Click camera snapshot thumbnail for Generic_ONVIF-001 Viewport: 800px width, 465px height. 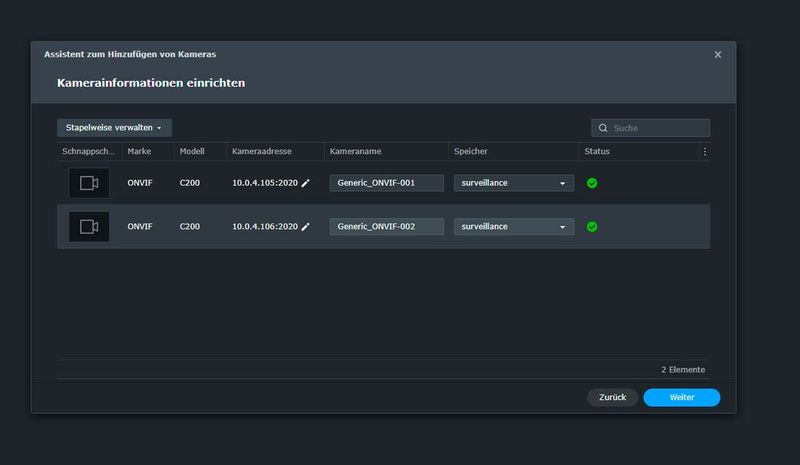coord(89,183)
